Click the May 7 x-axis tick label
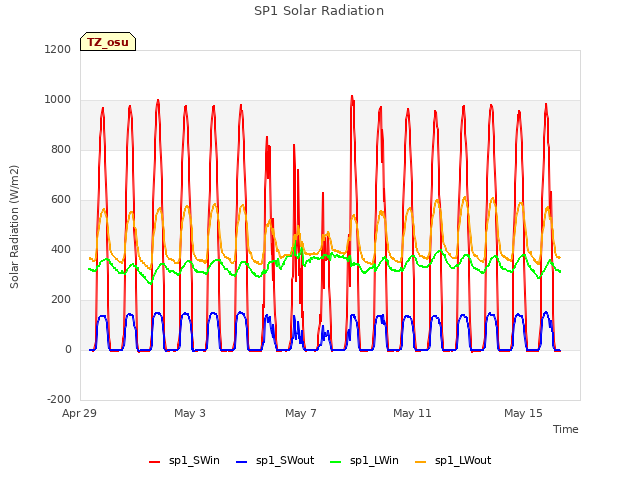Viewport: 640px width, 480px height. point(301,413)
